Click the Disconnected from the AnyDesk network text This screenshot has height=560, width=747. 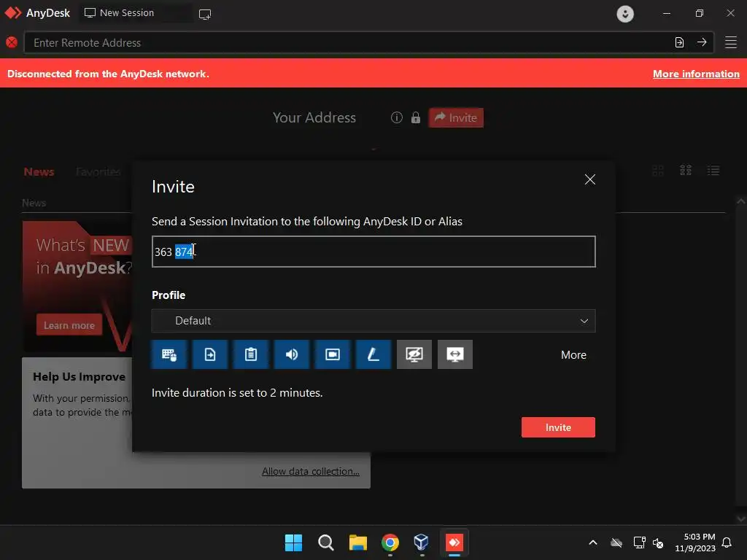(108, 74)
